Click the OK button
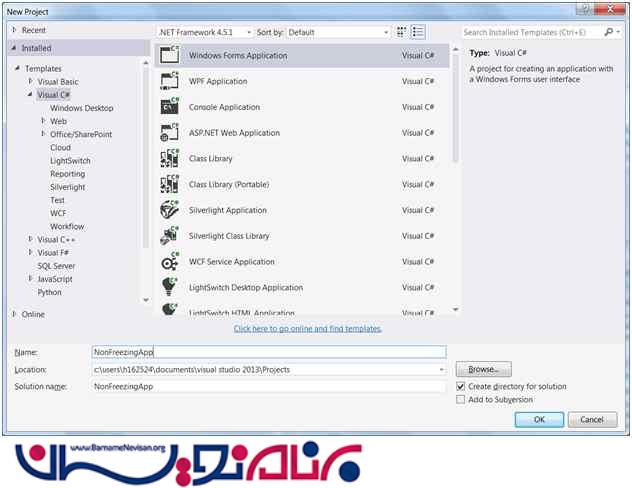The height and width of the screenshot is (488, 632). click(539, 419)
